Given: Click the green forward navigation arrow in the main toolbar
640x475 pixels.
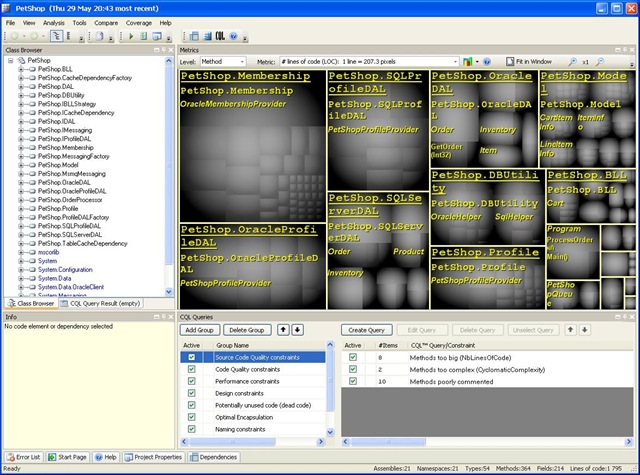Looking at the screenshot, I should click(34, 36).
